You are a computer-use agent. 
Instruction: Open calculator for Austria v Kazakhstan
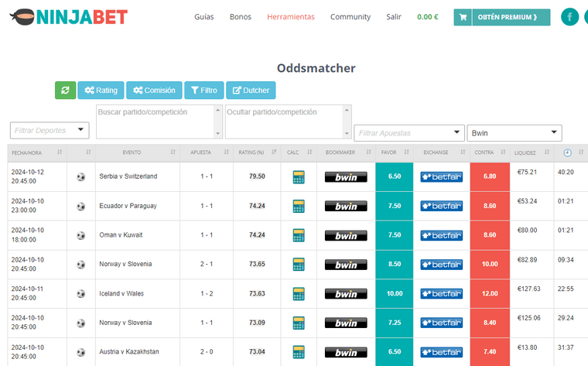tap(299, 352)
